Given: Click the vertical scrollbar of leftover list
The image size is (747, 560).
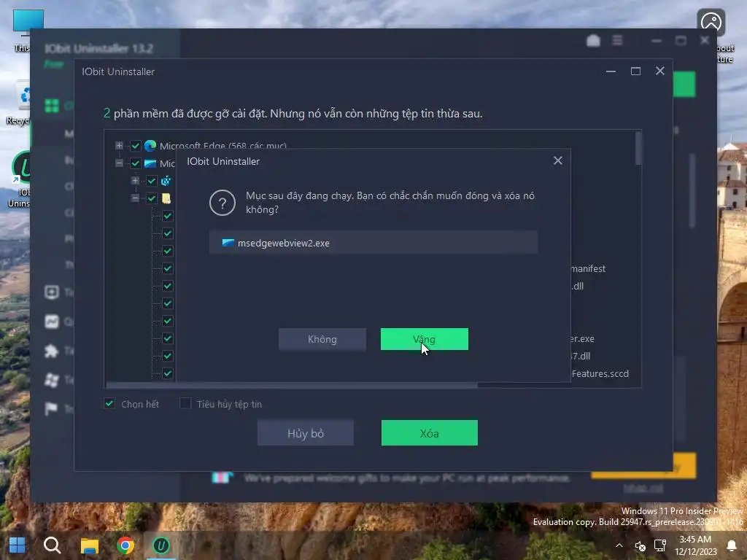Looking at the screenshot, I should coord(638,149).
